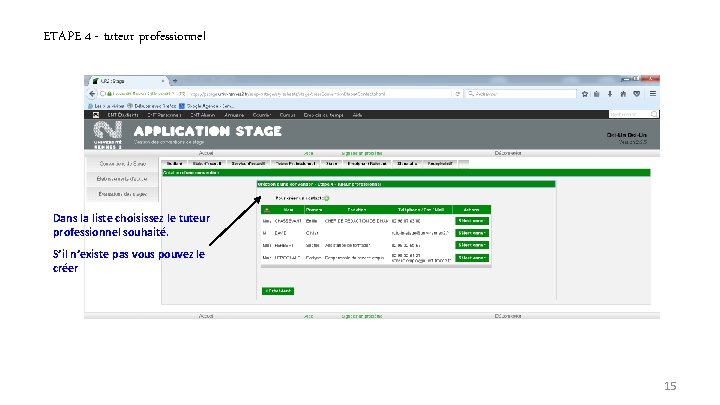Select the Tuteur Professionnel step tab
Image resolution: width=720 pixels, height=405 pixels.
click(295, 163)
